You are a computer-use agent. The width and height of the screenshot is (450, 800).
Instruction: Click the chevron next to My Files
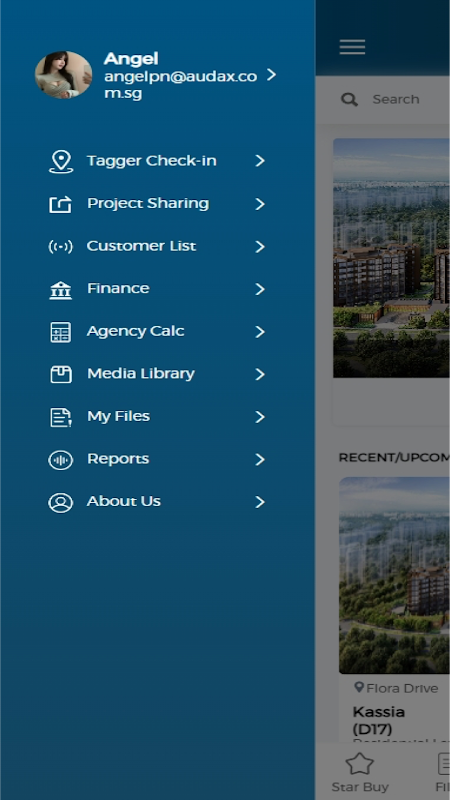(260, 417)
